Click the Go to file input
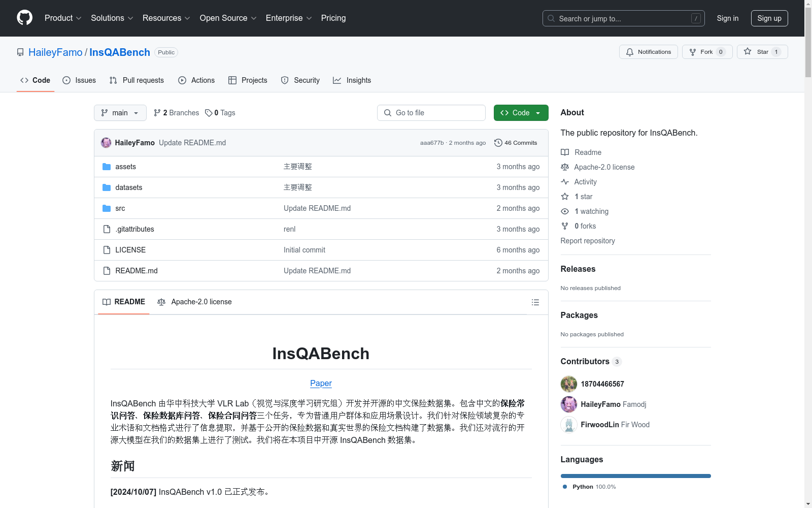 point(431,113)
